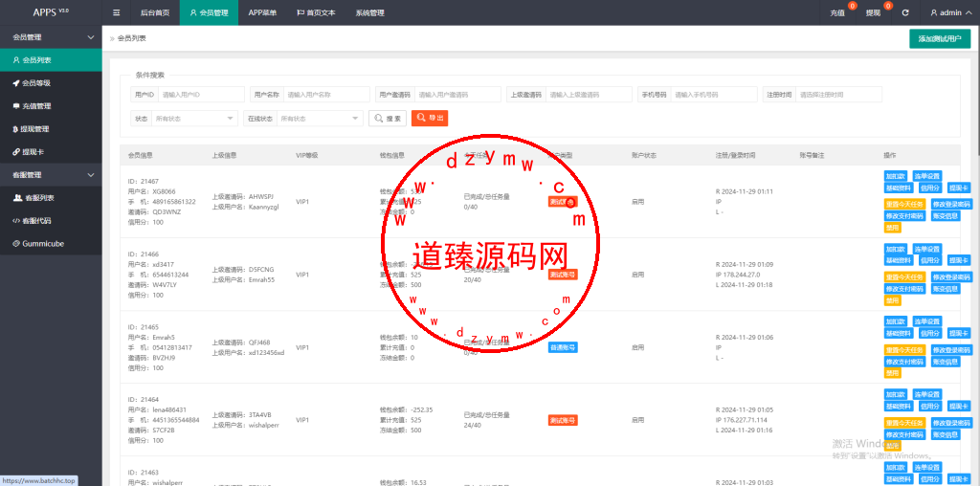This screenshot has width=980, height=486.
Task: Click 测试账号 tag of member 21464
Action: click(563, 420)
